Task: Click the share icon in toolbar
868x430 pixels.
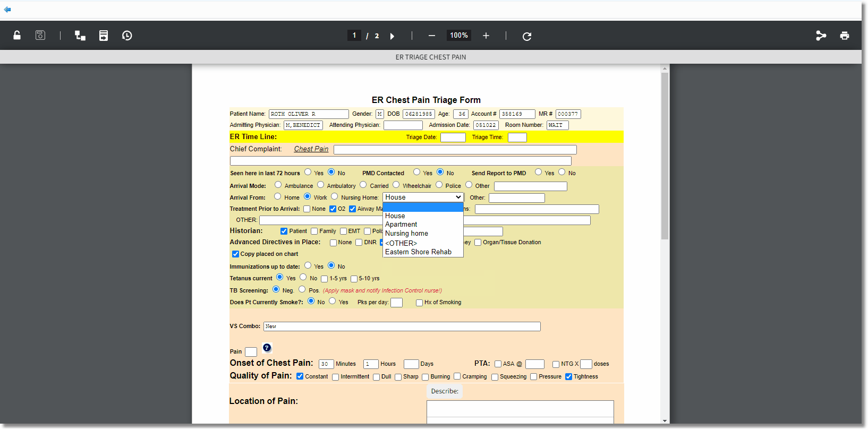Action: [x=821, y=36]
